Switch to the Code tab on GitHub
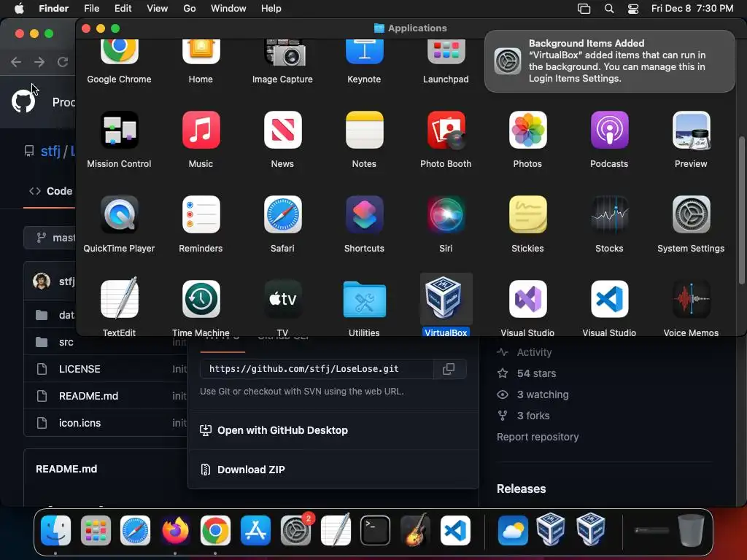Screen dimensions: 747x560 click(51, 191)
